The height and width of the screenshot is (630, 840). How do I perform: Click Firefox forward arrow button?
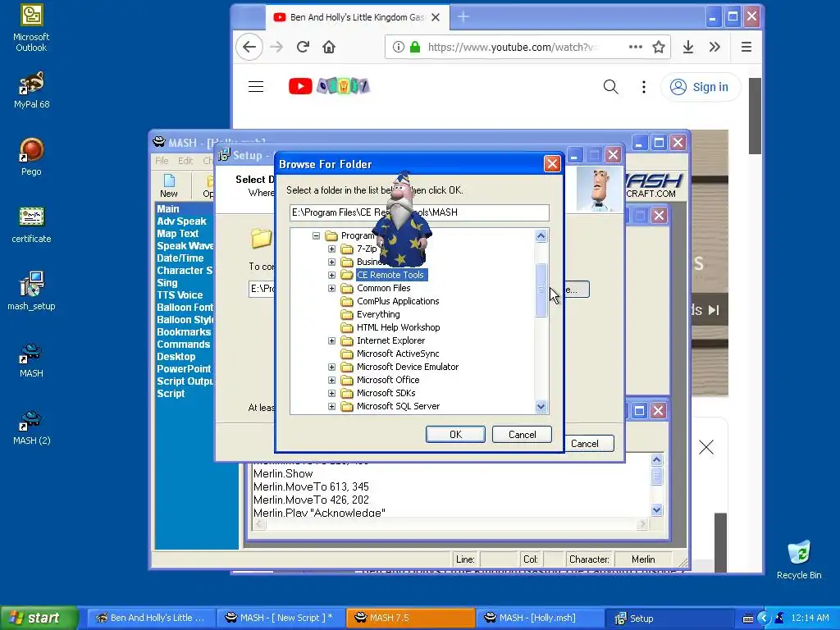[x=276, y=47]
